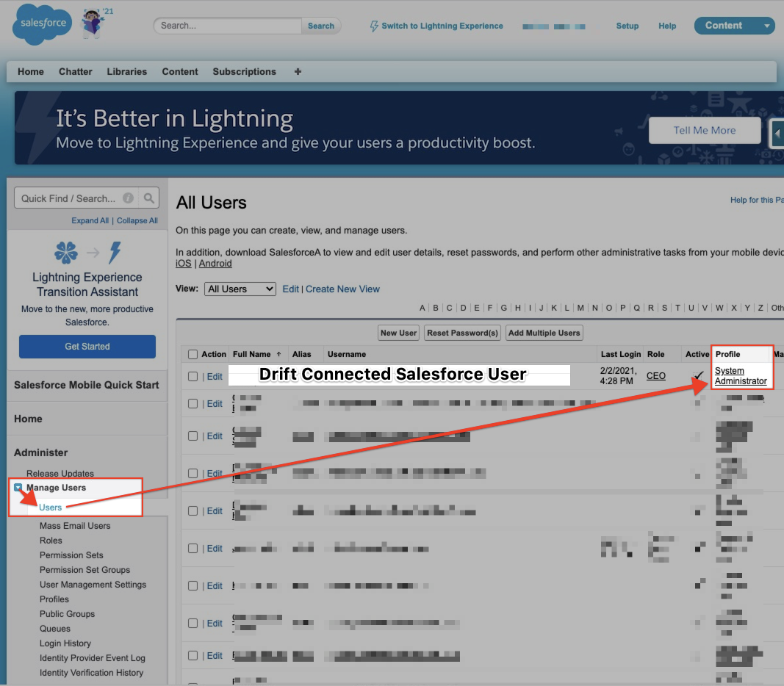Edit the Drift Connected Salesforce User

[215, 377]
